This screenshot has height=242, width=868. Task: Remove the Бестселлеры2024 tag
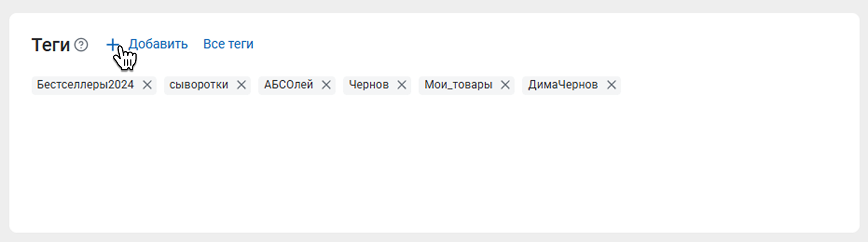point(147,85)
